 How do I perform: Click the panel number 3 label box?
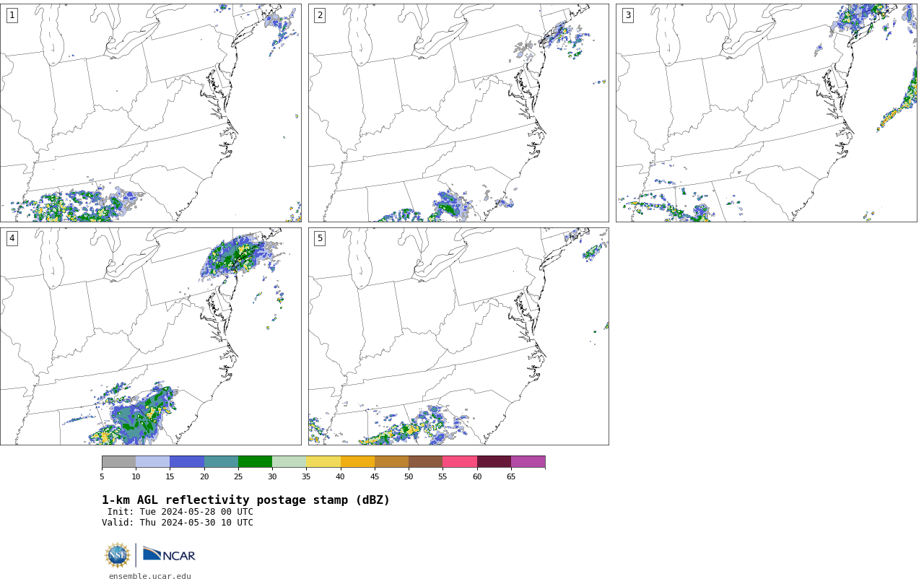627,15
